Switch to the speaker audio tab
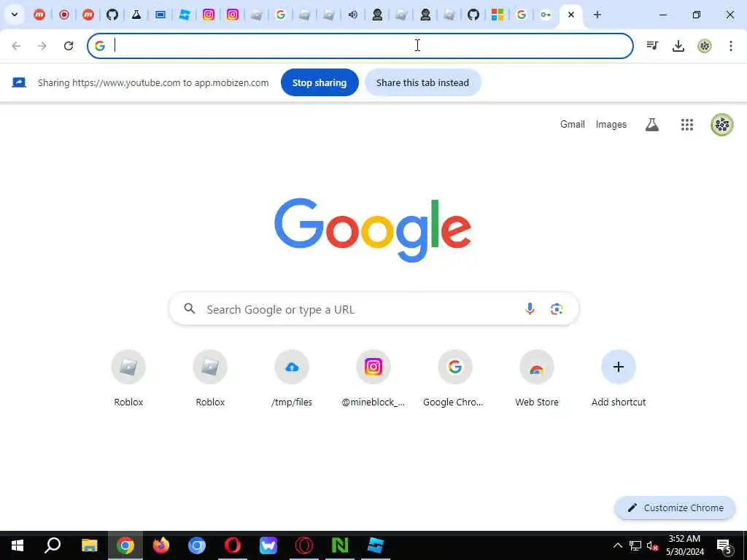The height and width of the screenshot is (560, 747). coord(352,15)
